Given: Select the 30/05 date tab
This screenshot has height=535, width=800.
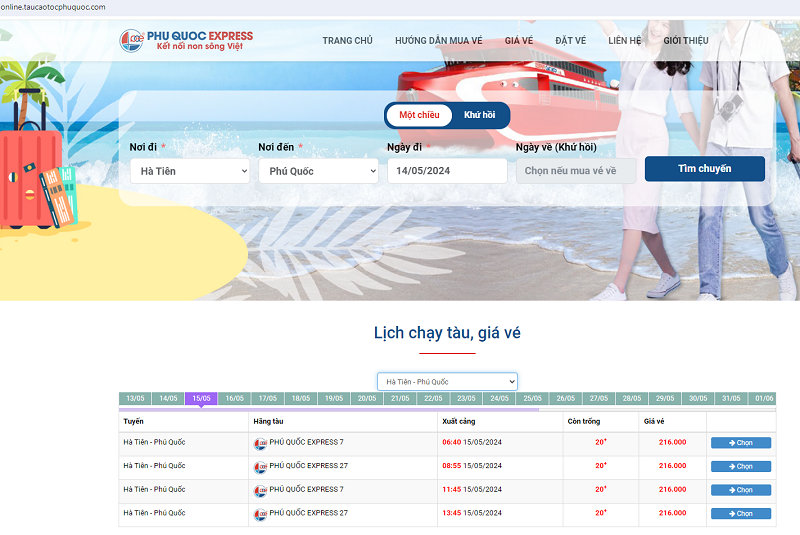Looking at the screenshot, I should 698,398.
